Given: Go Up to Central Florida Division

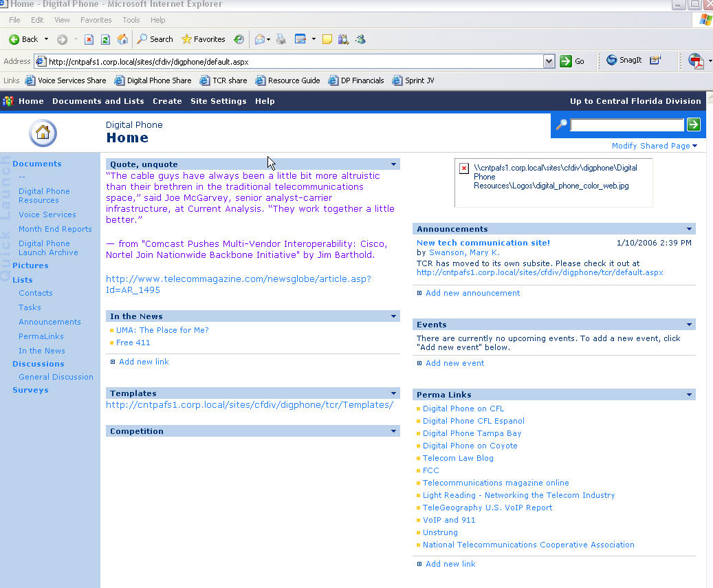Looking at the screenshot, I should tap(635, 101).
